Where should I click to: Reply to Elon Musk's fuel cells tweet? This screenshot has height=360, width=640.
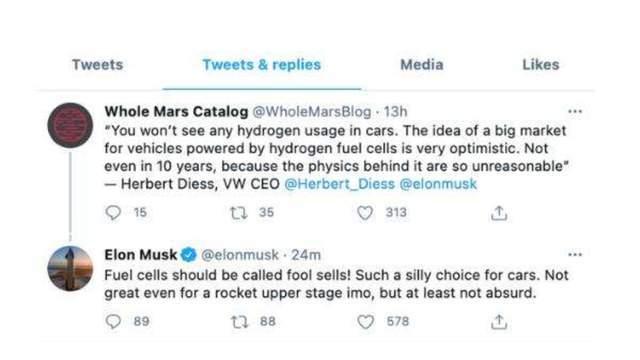(x=113, y=322)
